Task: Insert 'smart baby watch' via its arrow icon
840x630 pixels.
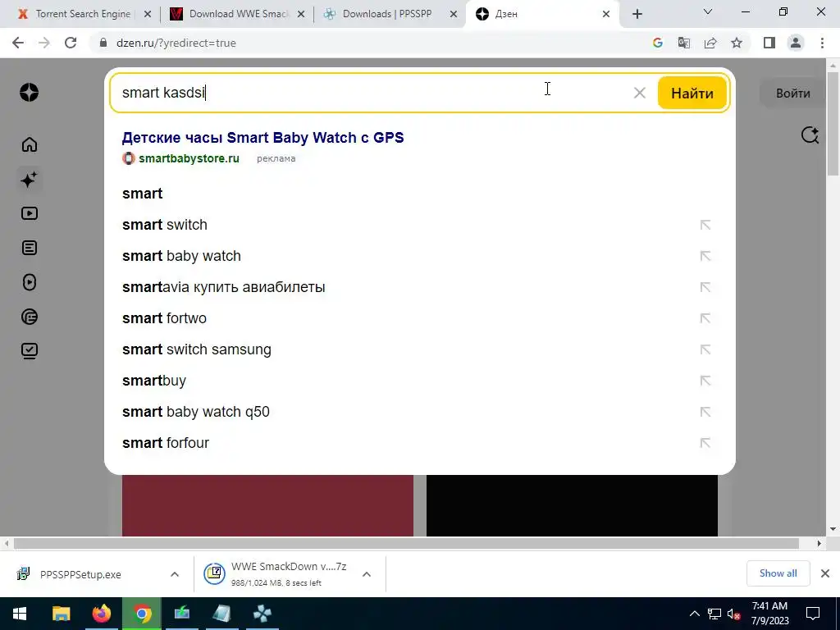Action: [705, 256]
